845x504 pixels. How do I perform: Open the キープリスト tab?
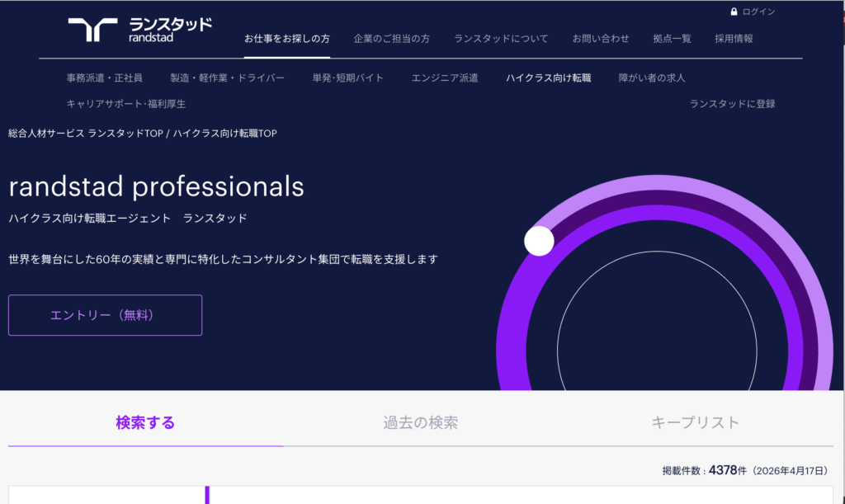pos(695,423)
